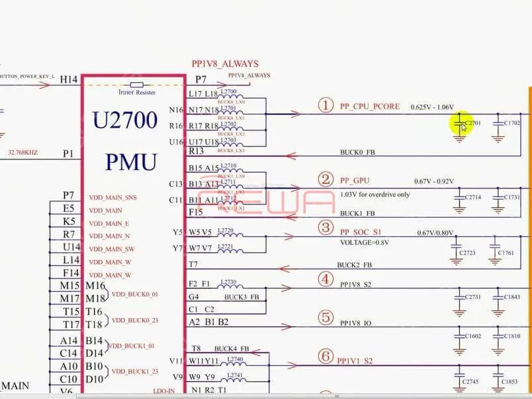Click the VDD_BUCK1_23 group label
The width and height of the screenshot is (532, 399).
(x=135, y=371)
